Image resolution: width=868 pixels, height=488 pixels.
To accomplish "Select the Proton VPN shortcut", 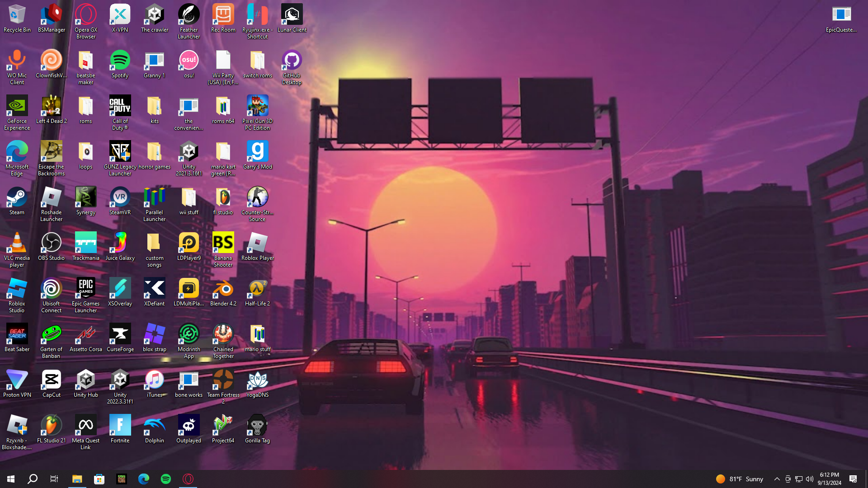I will [17, 384].
